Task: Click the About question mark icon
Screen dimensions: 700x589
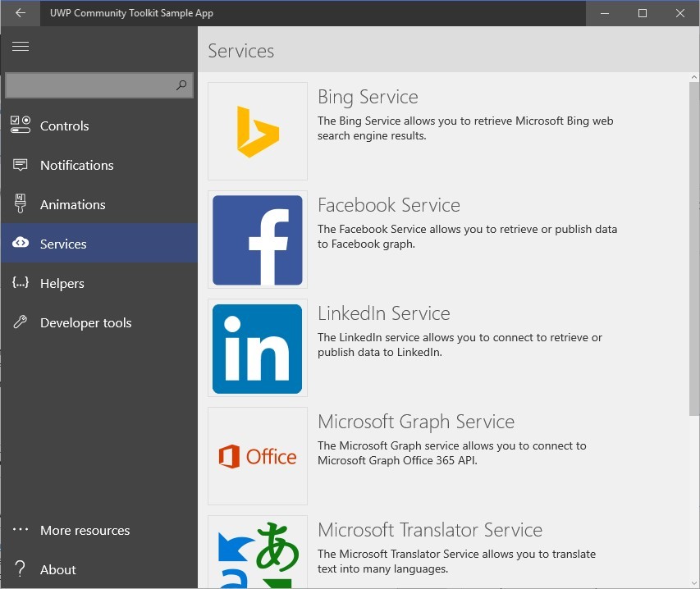Action: tap(20, 569)
